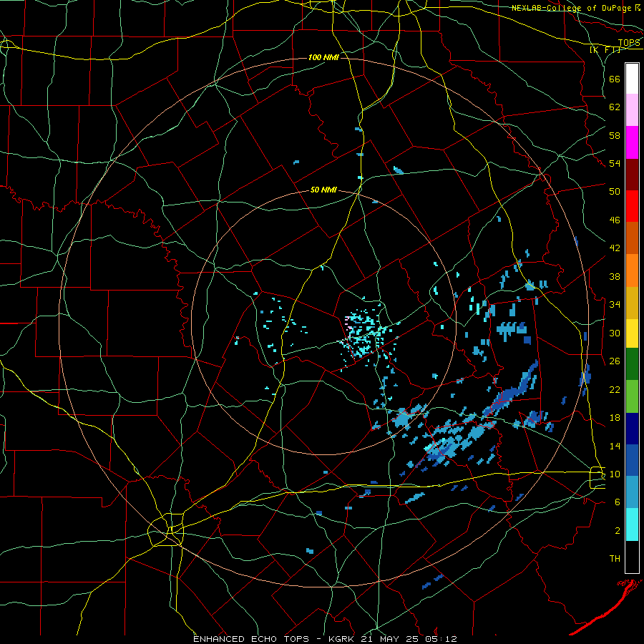Image resolution: width=644 pixels, height=644 pixels.
Task: Pick the dark green legend swatch
Action: (632, 364)
